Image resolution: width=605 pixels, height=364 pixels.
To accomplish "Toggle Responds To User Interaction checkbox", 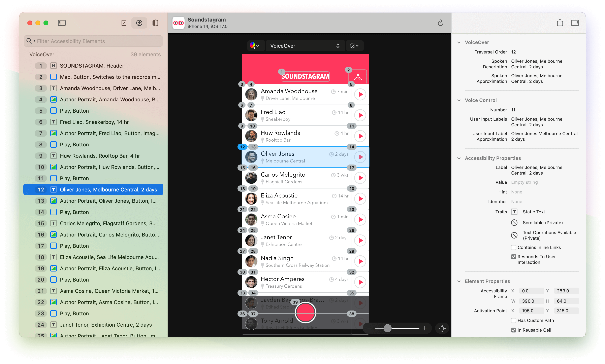I will click(x=513, y=257).
